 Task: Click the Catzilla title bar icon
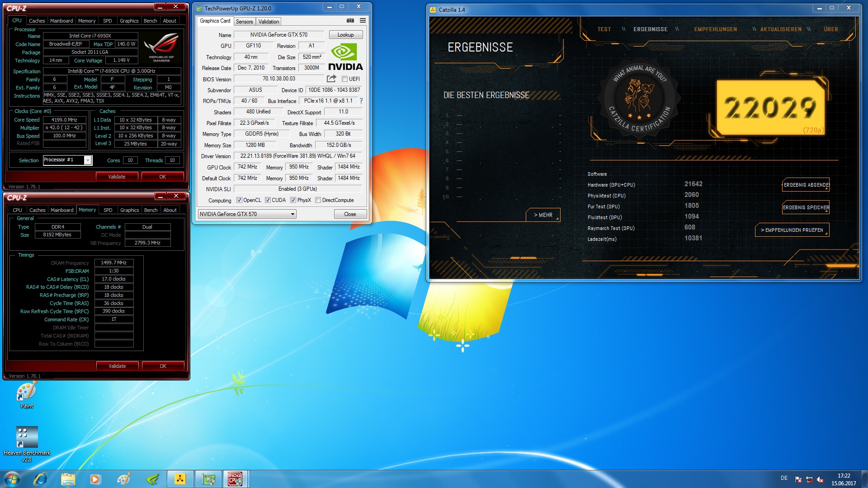433,9
